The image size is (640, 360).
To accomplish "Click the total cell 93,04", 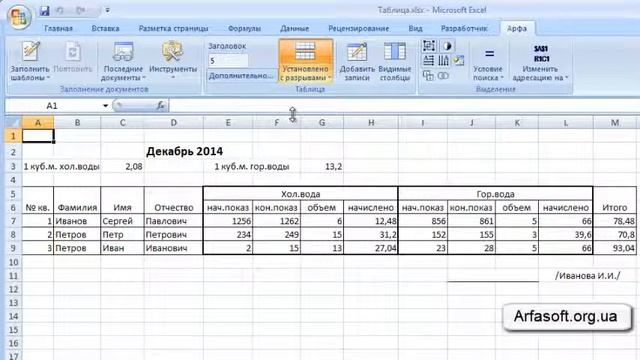I will 615,248.
